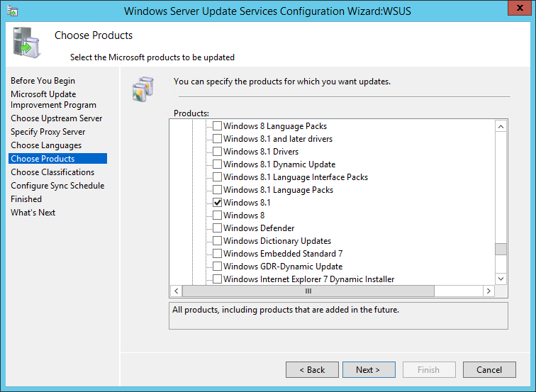Enable Windows 8.1 Drivers checkbox

217,152
